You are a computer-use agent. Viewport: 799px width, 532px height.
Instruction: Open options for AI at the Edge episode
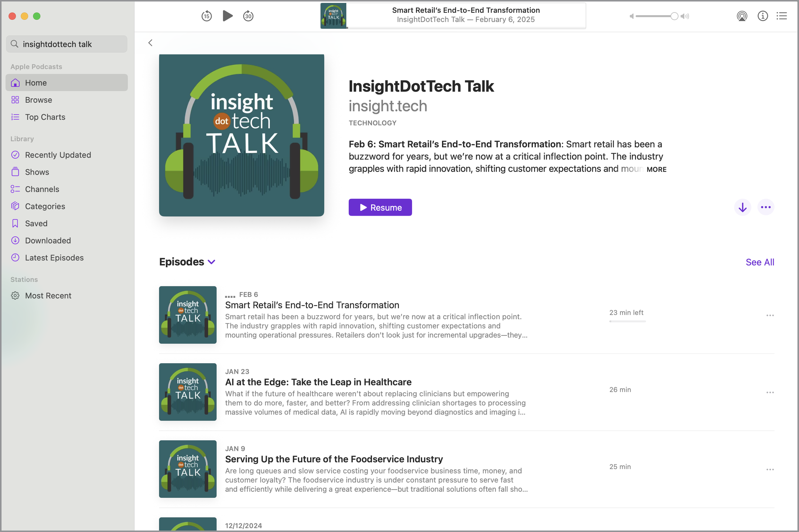point(770,393)
